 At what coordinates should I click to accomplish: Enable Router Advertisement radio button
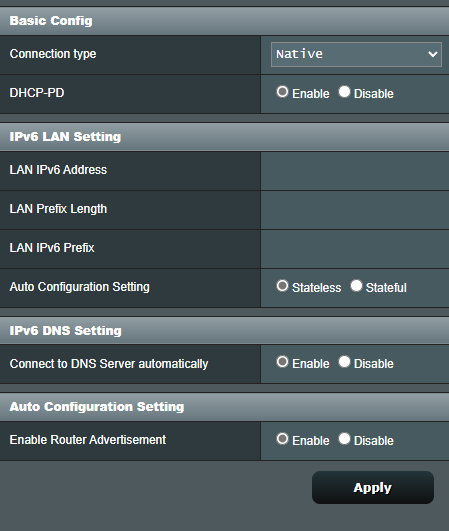click(x=282, y=439)
